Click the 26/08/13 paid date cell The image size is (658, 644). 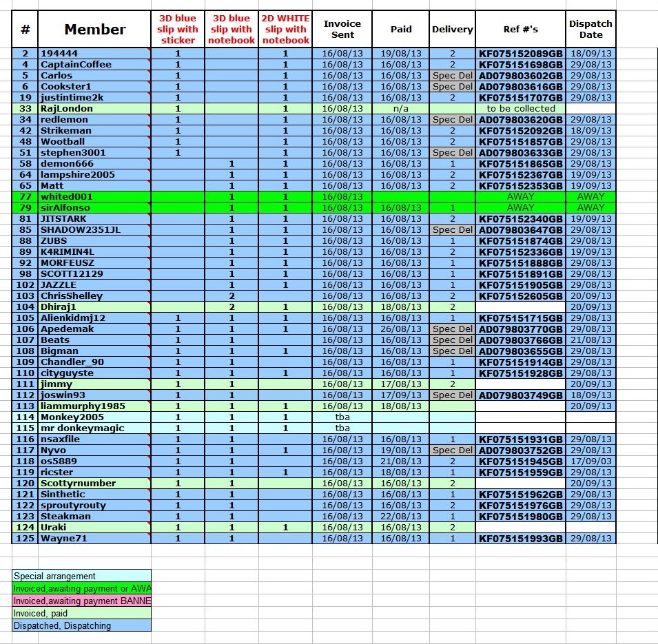401,329
